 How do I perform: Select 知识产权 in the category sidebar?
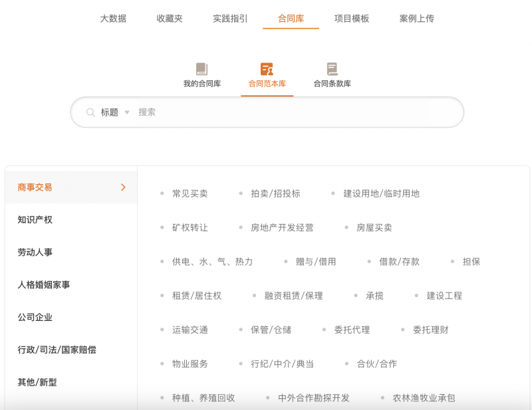pos(35,220)
